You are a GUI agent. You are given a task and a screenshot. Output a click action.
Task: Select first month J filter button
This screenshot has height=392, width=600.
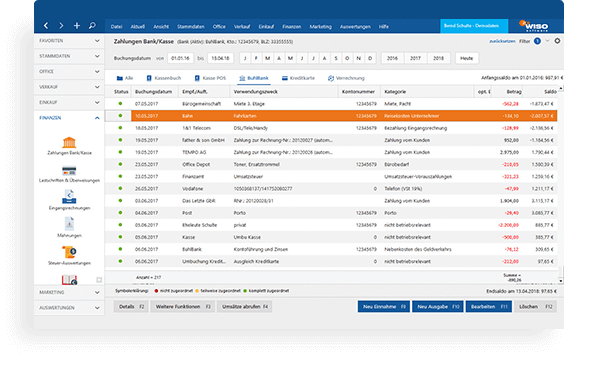(245, 58)
